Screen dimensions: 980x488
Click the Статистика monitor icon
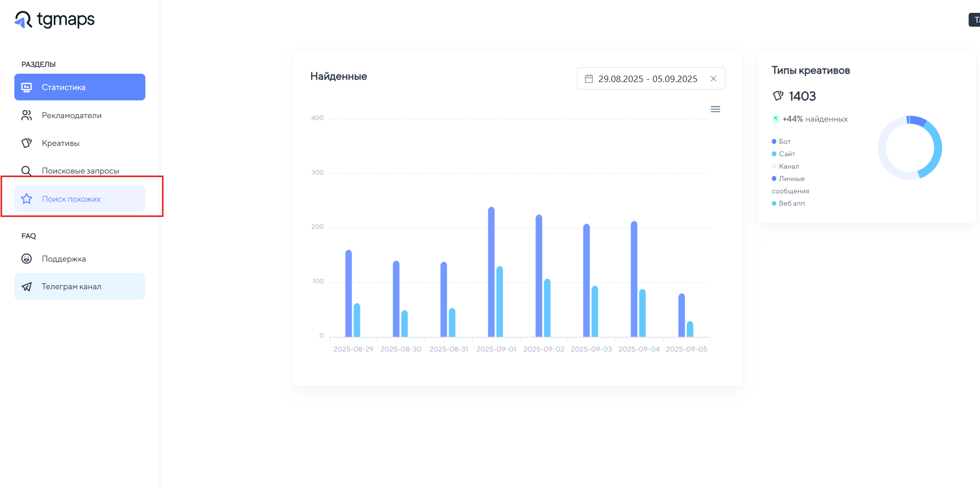coord(27,88)
